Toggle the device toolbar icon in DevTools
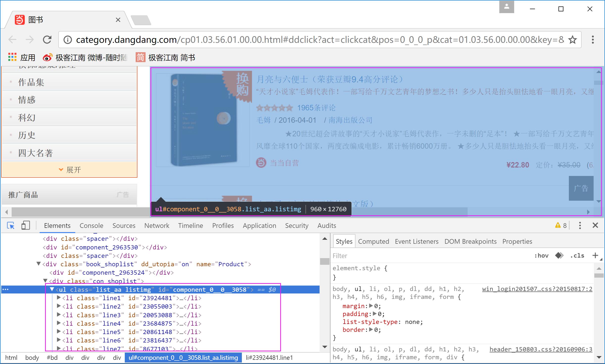The image size is (605, 364). (25, 225)
